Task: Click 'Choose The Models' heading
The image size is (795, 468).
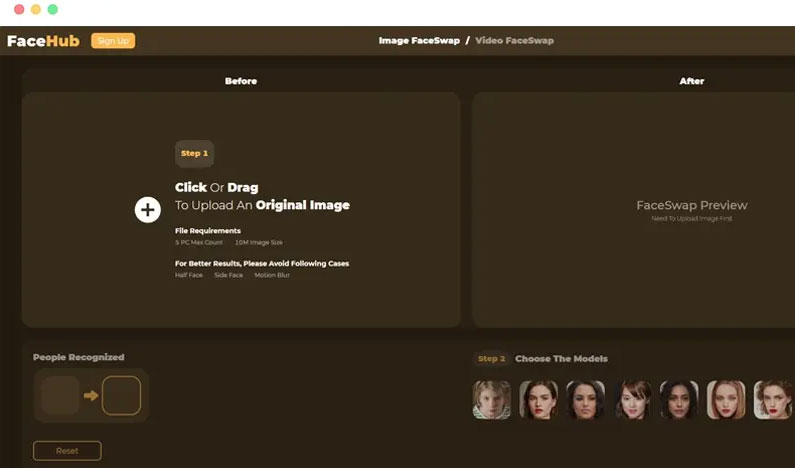Action: [x=561, y=358]
